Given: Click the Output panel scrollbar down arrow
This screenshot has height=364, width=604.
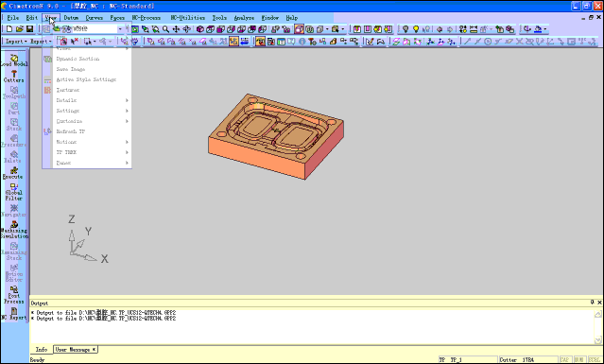Looking at the screenshot, I should pyautogui.click(x=597, y=340).
